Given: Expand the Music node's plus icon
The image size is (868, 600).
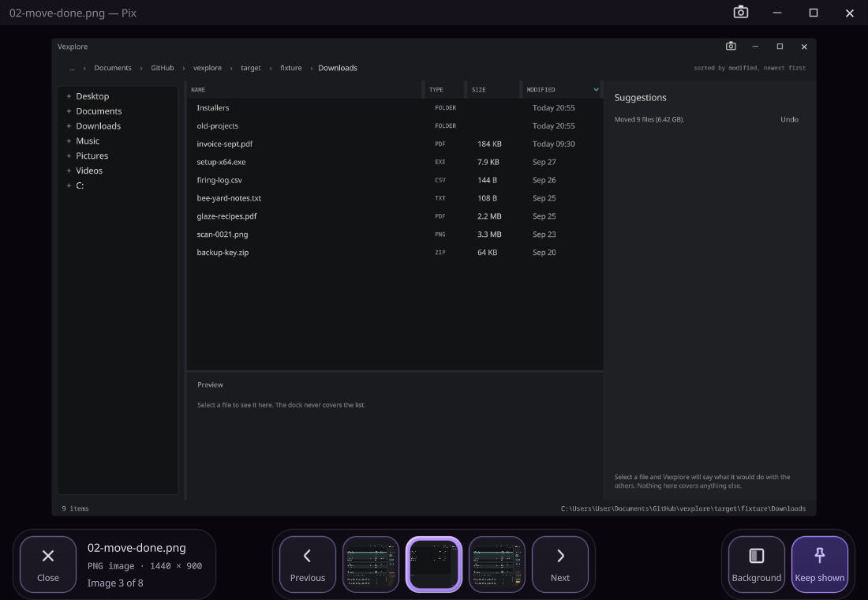Looking at the screenshot, I should (69, 141).
